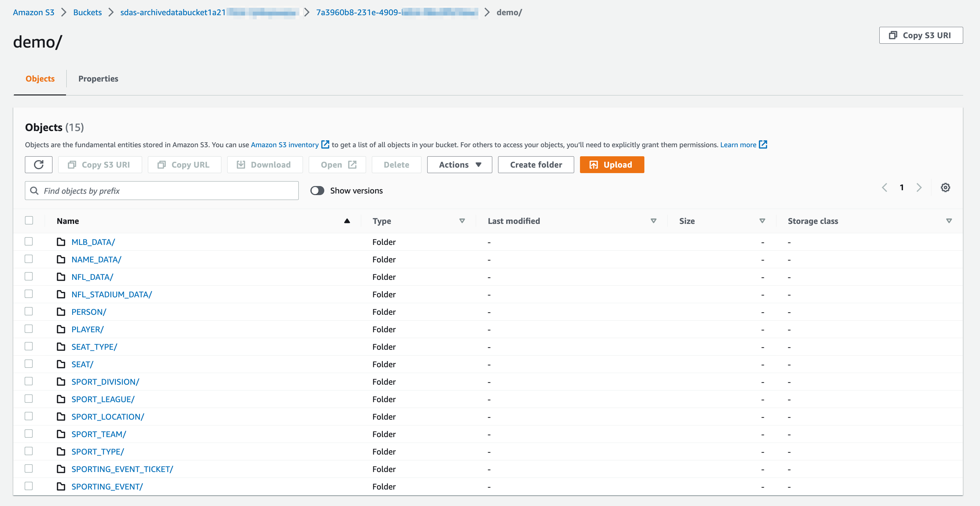Click the refresh objects icon

pos(38,165)
